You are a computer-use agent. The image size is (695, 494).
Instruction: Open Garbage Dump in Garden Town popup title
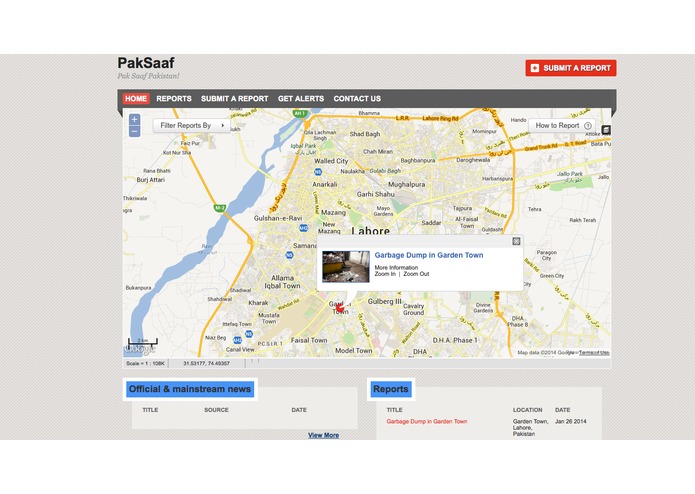429,255
